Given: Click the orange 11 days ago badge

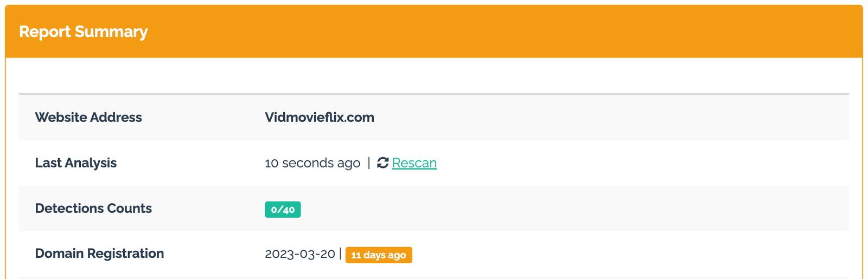Looking at the screenshot, I should click(379, 255).
